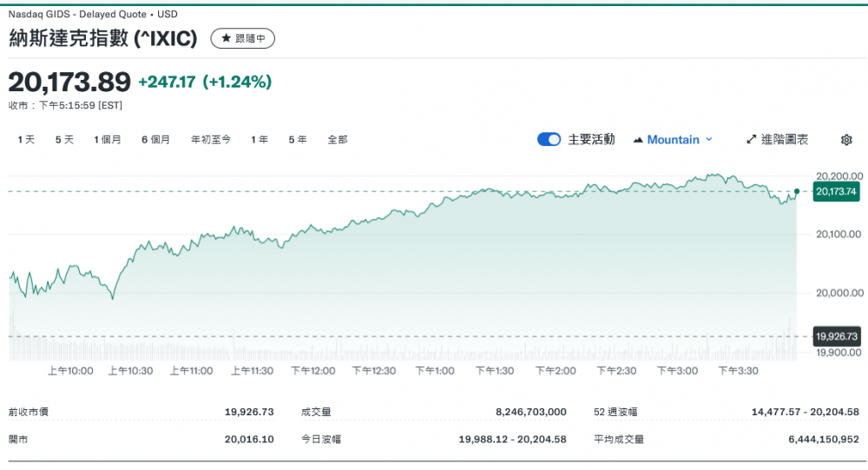
Task: Expand the Mountain chart style dropdown arrow
Action: pos(709,140)
